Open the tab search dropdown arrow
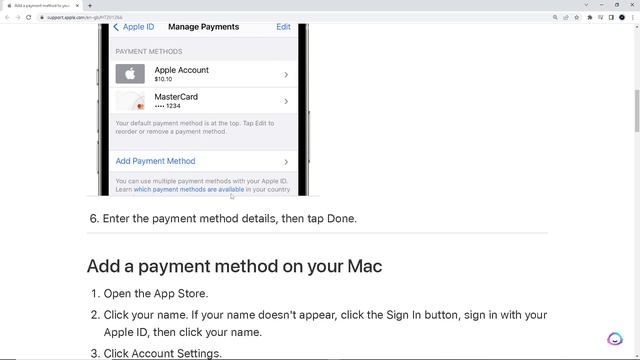Screen dimensions: 640x360 pyautogui.click(x=586, y=5)
